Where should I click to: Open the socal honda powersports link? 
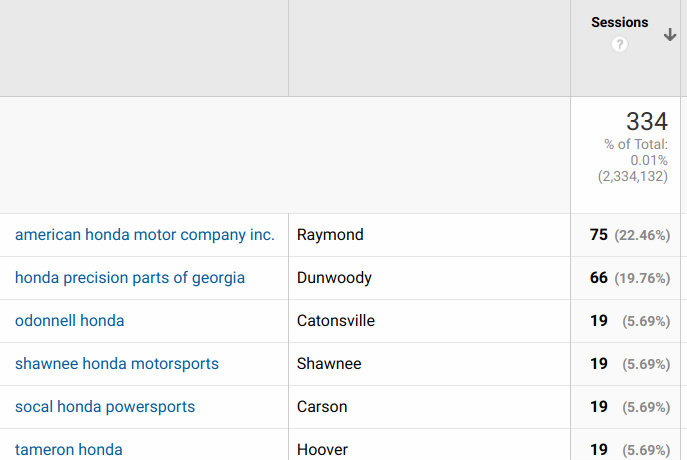click(105, 407)
